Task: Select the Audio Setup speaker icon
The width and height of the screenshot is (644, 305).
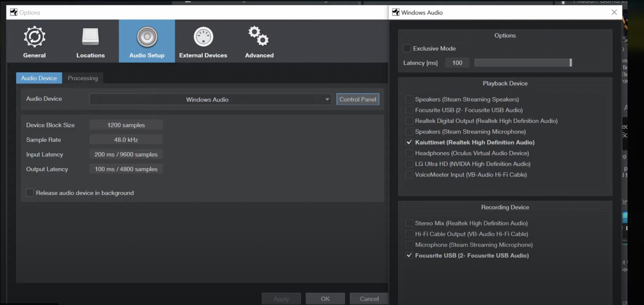Action: click(147, 37)
